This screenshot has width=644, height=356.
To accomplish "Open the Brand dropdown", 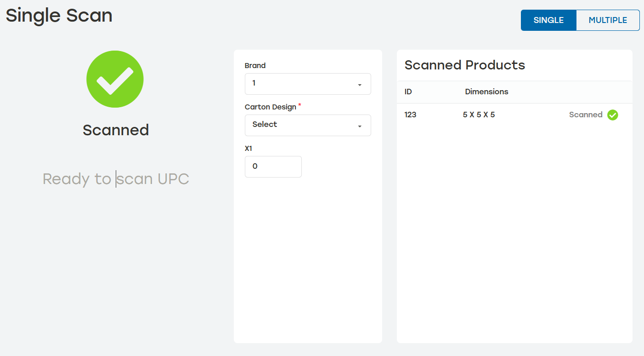I will [x=307, y=84].
